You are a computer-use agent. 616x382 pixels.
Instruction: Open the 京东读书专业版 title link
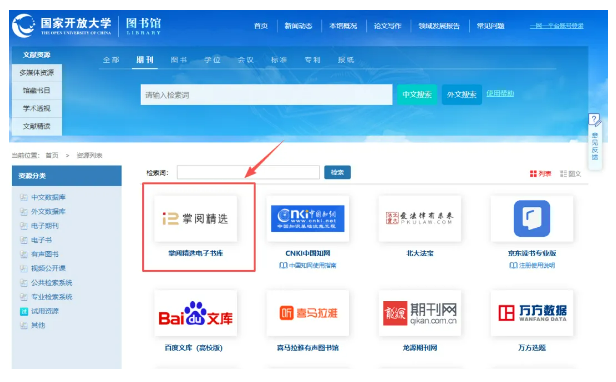click(x=532, y=253)
